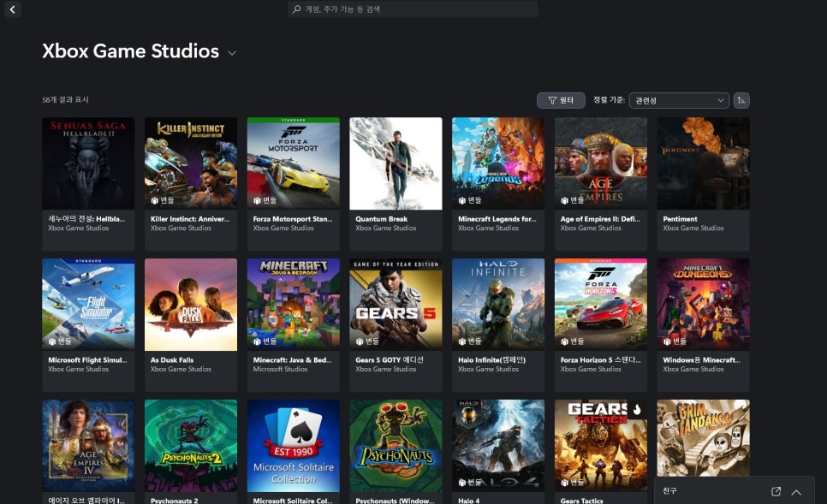Expand the Xbox Game Studios title chevron
The height and width of the screenshot is (504, 827).
(x=232, y=53)
